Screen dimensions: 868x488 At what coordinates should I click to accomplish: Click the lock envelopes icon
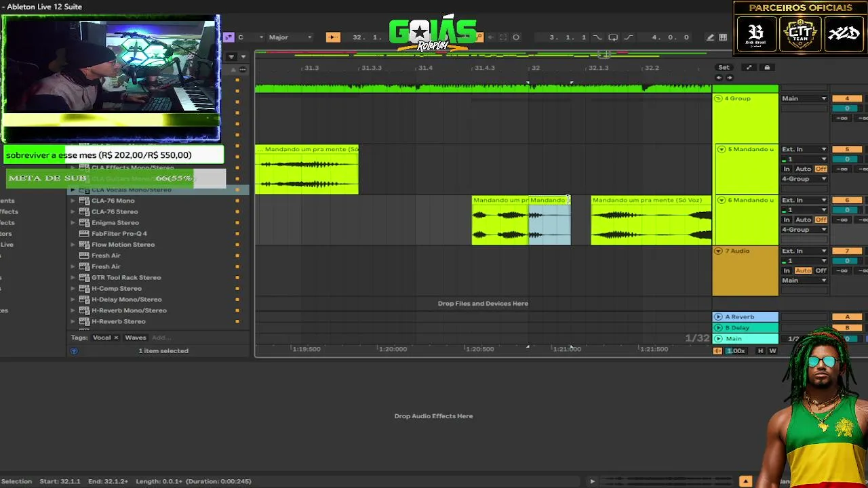click(x=767, y=68)
